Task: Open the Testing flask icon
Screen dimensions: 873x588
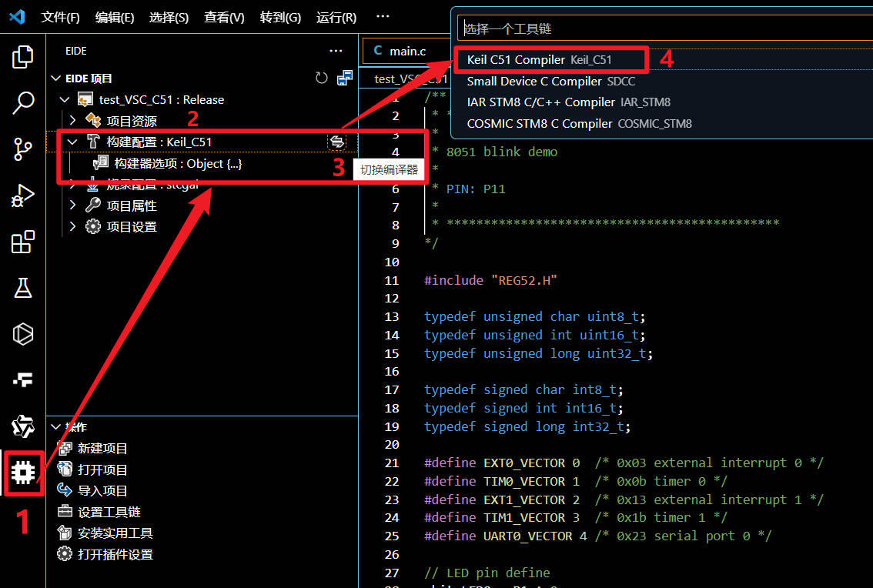Action: [x=23, y=288]
